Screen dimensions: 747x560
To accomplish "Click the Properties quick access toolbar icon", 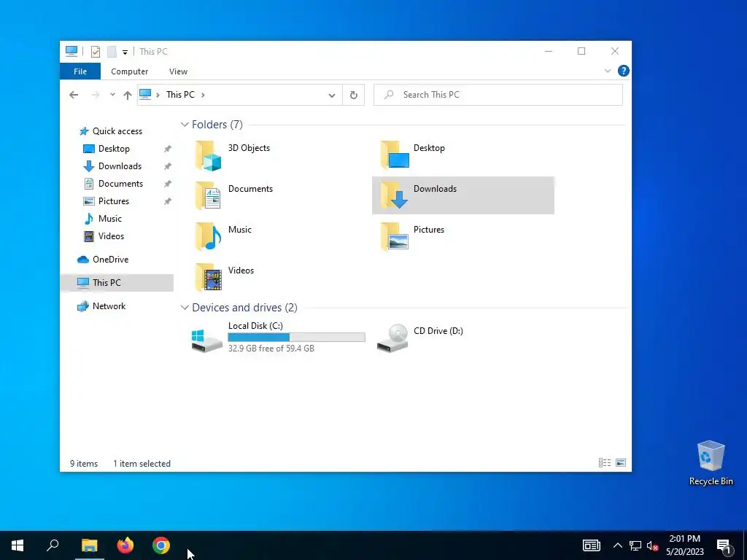I will (96, 52).
